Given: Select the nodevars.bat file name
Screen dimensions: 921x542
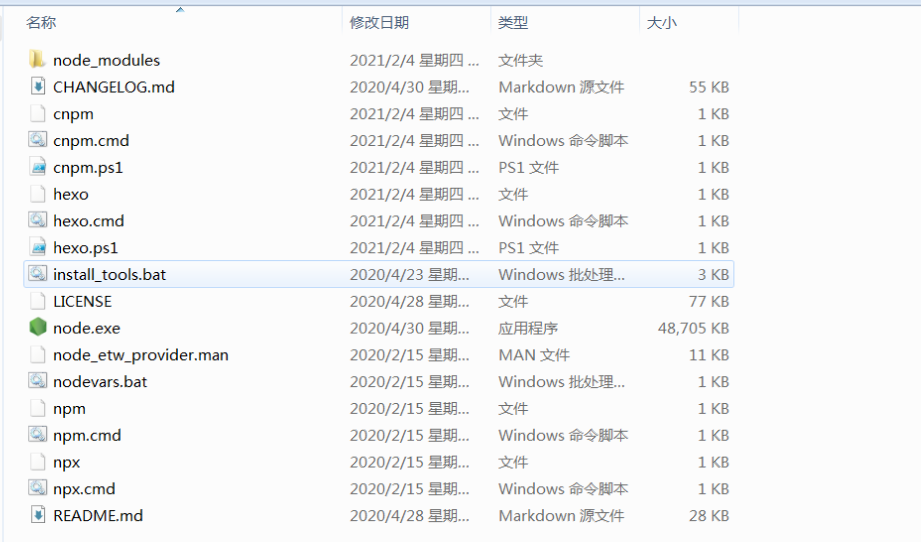Looking at the screenshot, I should point(100,382).
